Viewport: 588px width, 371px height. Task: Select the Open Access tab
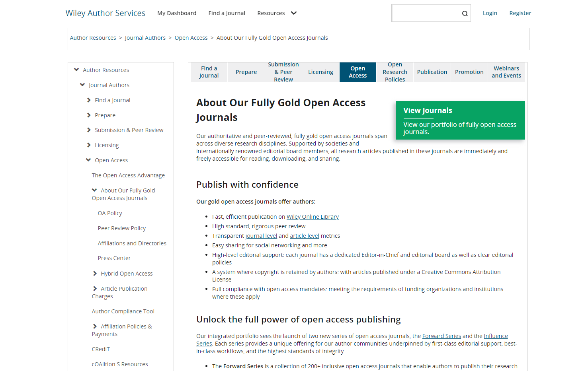click(x=358, y=72)
